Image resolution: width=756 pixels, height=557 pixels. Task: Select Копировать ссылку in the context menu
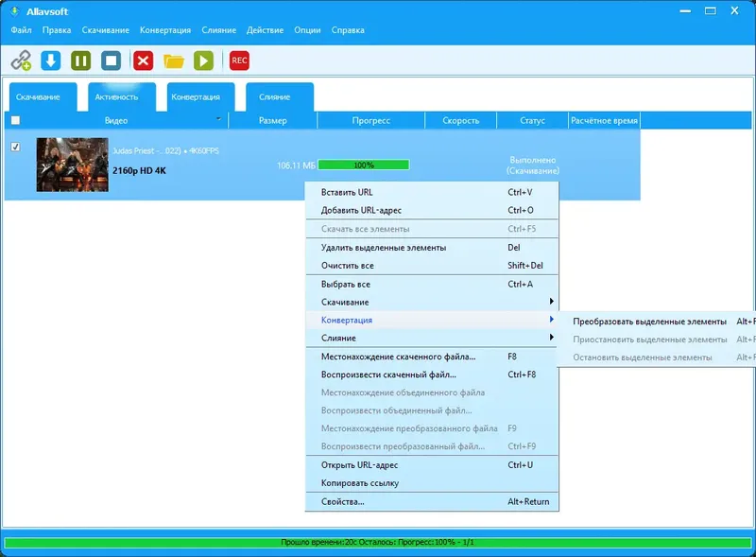(x=359, y=483)
